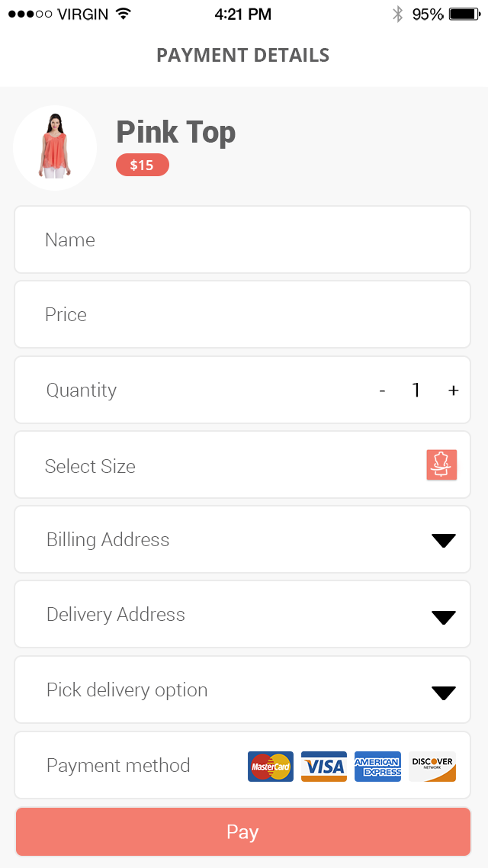Decrease quantity with the minus button
The height and width of the screenshot is (868, 488).
(382, 391)
